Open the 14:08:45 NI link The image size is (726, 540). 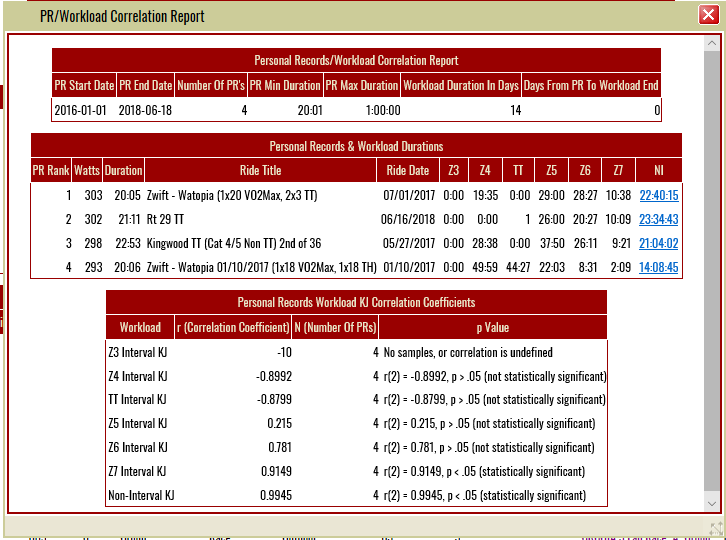tap(658, 267)
